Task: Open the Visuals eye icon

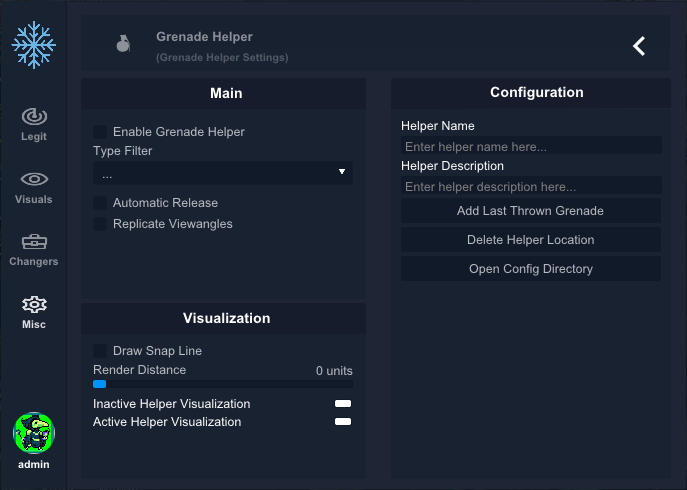Action: pyautogui.click(x=34, y=179)
